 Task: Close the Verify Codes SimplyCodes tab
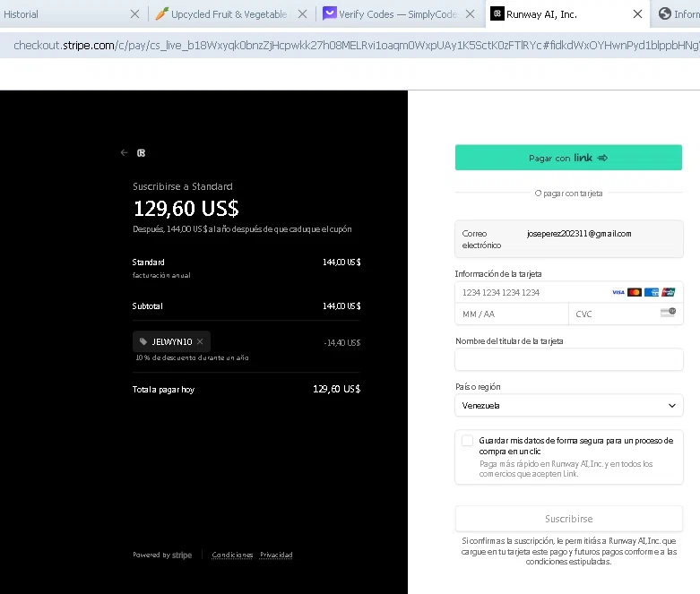coord(470,14)
